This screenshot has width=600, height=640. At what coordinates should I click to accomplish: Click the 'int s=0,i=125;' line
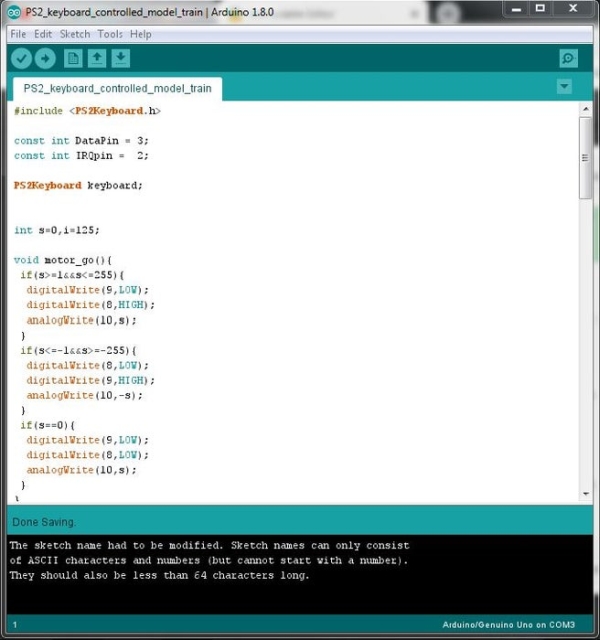click(57, 230)
